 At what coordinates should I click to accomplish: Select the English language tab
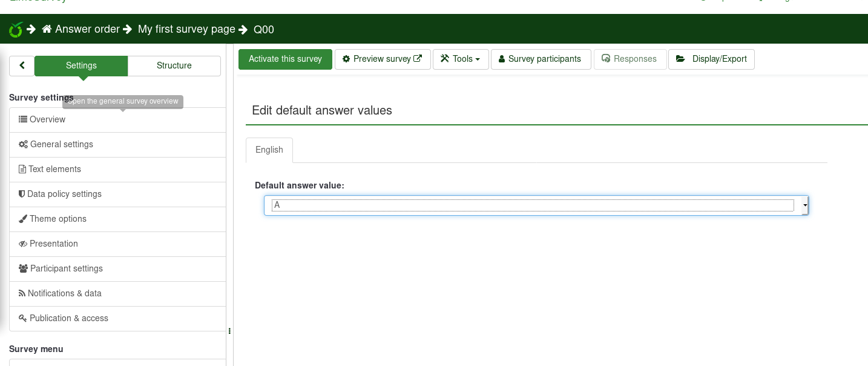(x=269, y=150)
